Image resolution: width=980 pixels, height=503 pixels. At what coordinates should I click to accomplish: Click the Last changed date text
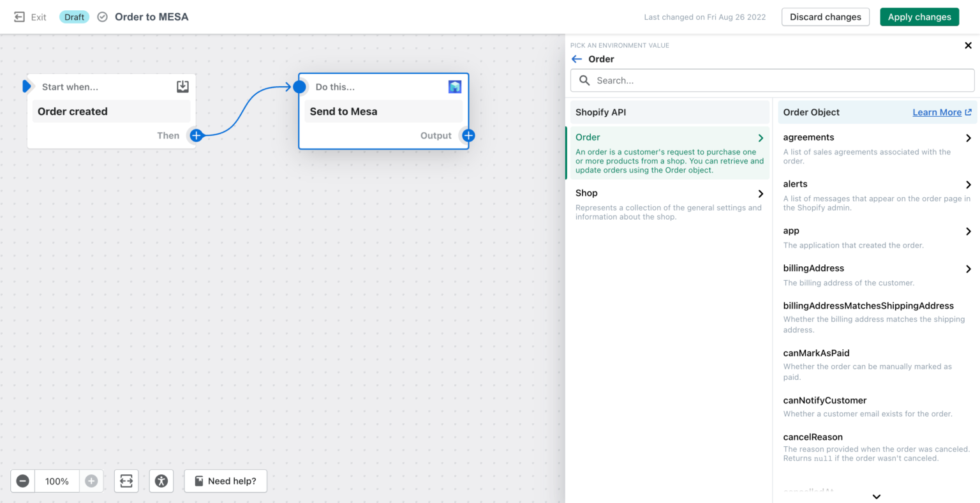[x=705, y=17]
